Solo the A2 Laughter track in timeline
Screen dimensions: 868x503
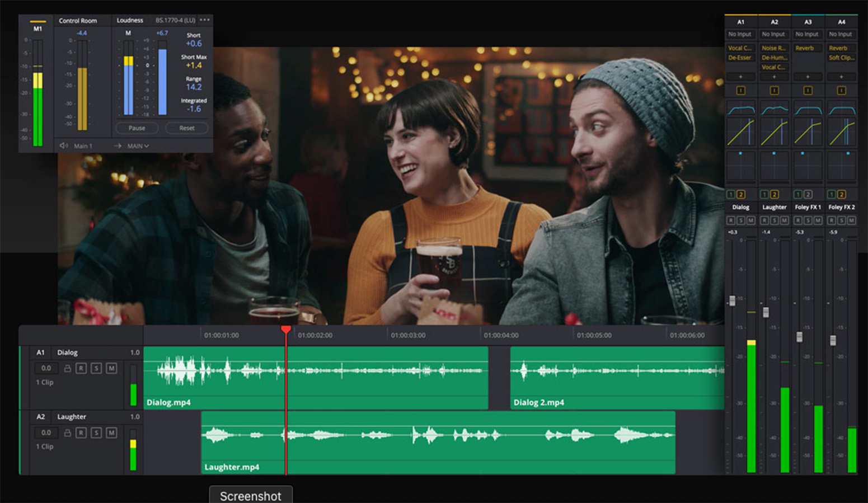pos(96,433)
